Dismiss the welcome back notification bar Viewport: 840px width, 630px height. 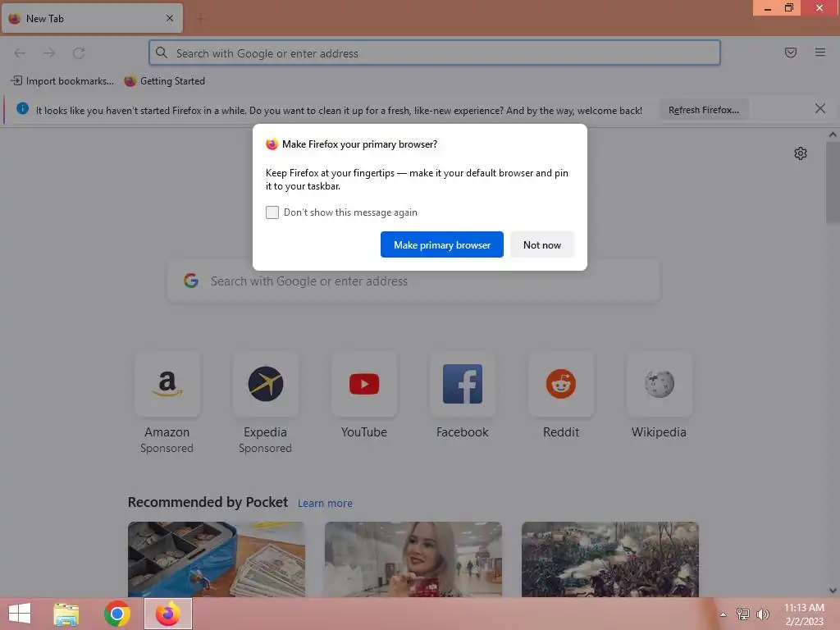(819, 109)
